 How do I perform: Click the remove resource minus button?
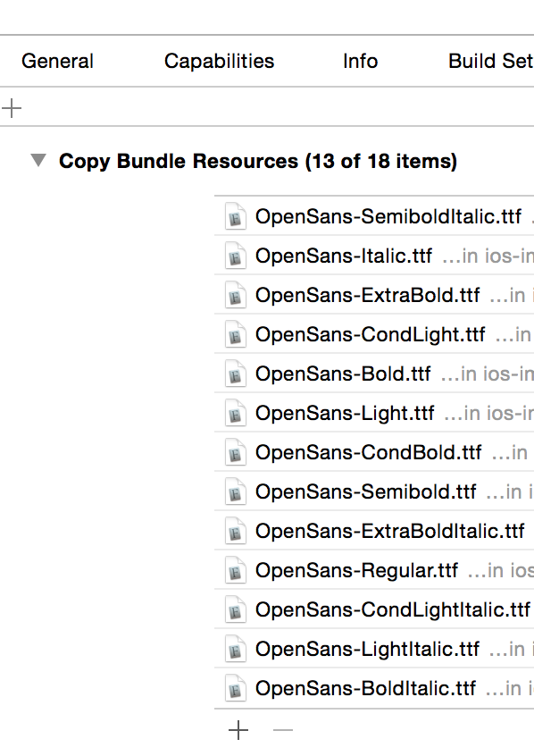click(282, 730)
